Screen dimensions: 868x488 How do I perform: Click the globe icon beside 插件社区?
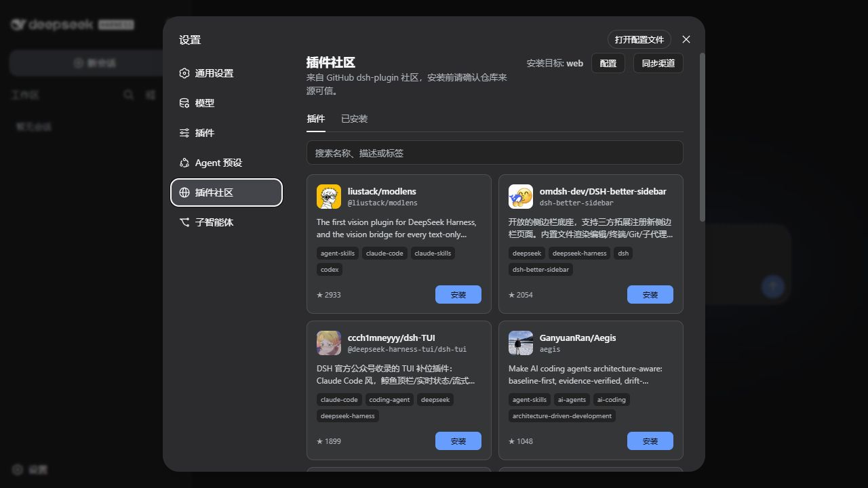[184, 192]
